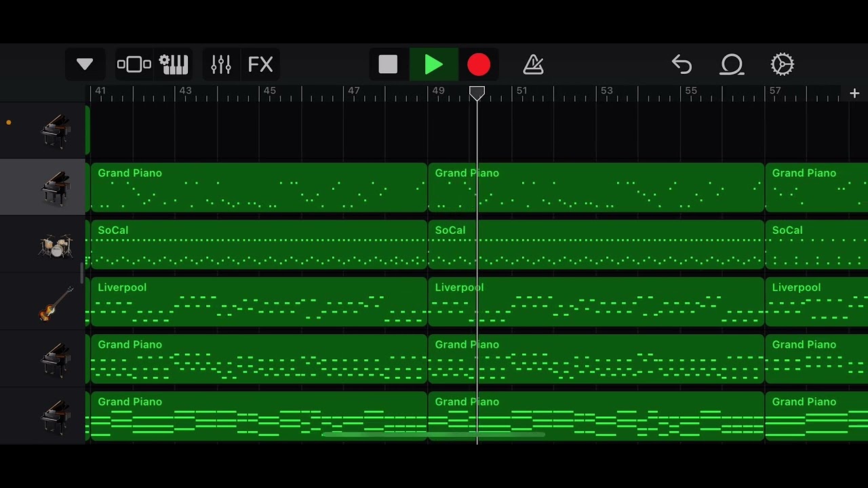
Task: Start recording with the red Record button
Action: pos(479,64)
